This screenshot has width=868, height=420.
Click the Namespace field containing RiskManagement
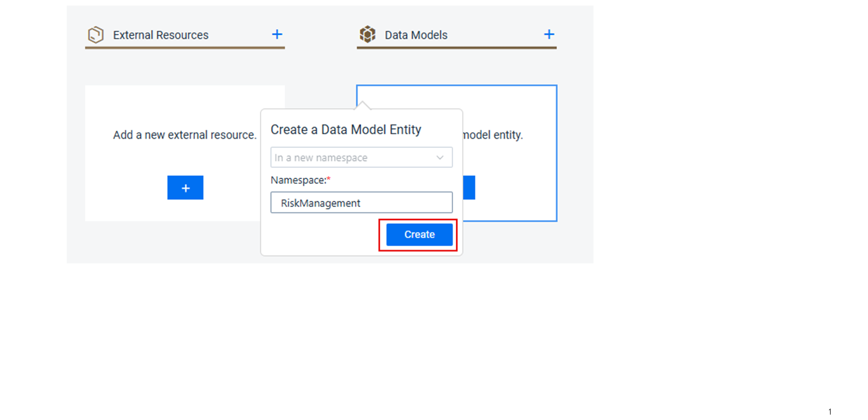[x=361, y=202]
